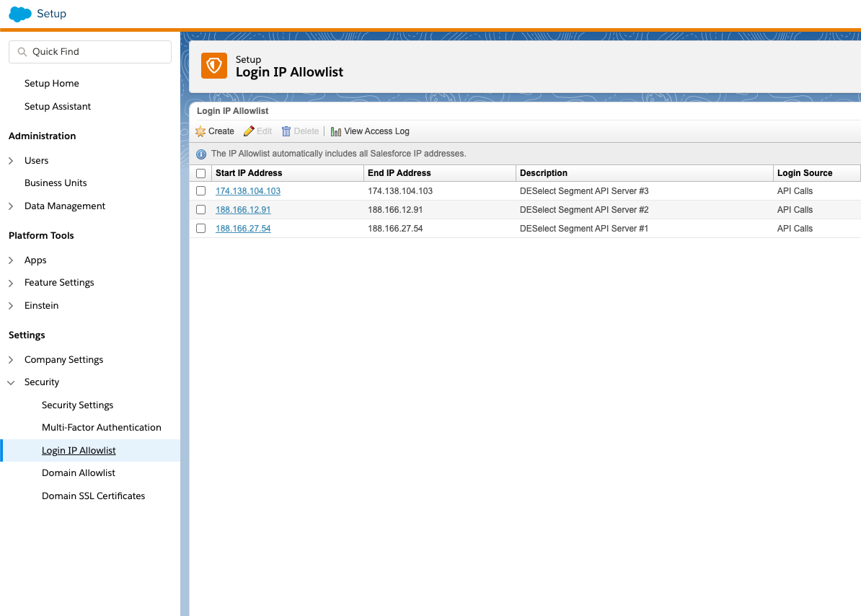Open Domain SSL Certificates page
The image size is (861, 616).
tap(93, 496)
